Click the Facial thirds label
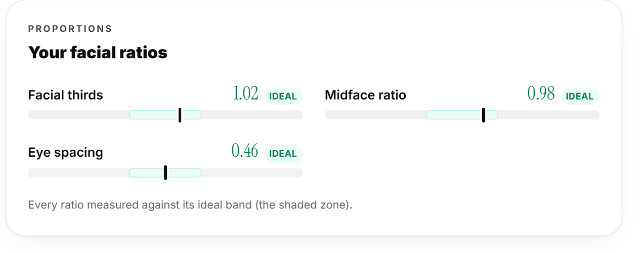Screen dimensions: 644x253 (x=66, y=95)
